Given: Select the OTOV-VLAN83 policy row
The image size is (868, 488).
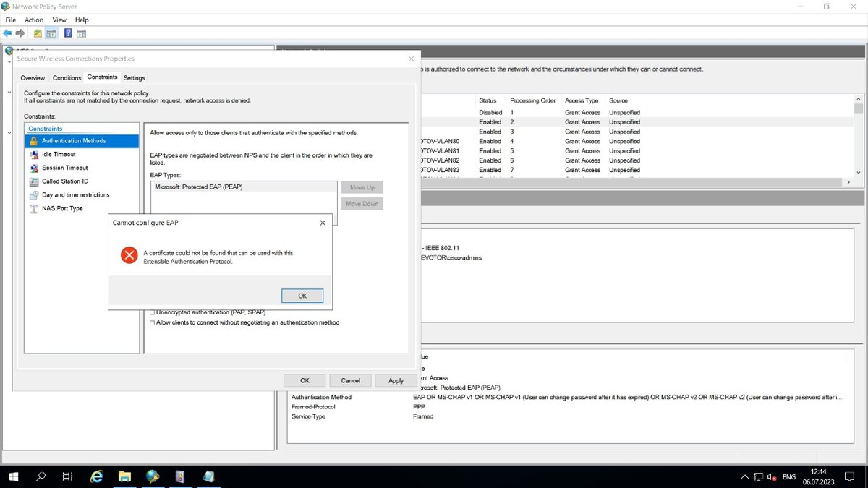Looking at the screenshot, I should click(x=637, y=170).
